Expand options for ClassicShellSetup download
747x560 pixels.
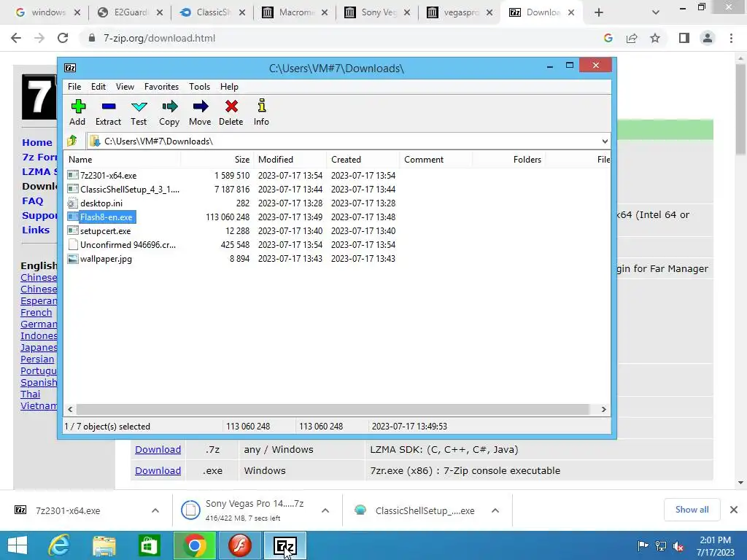(x=495, y=510)
